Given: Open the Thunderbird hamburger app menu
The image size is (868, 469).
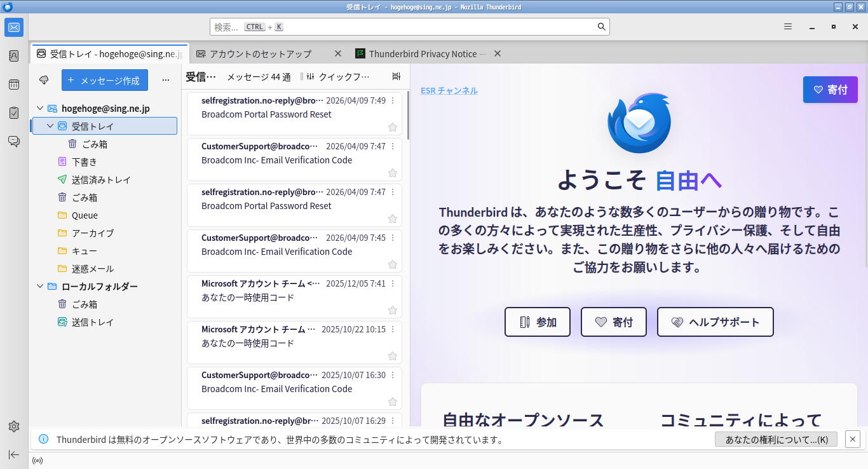Looking at the screenshot, I should pos(788,27).
